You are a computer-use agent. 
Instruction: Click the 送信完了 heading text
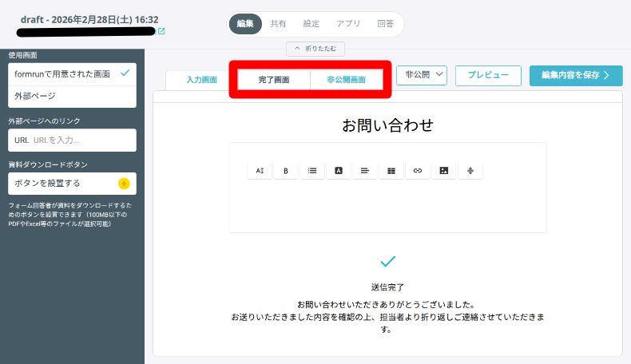[x=387, y=287]
